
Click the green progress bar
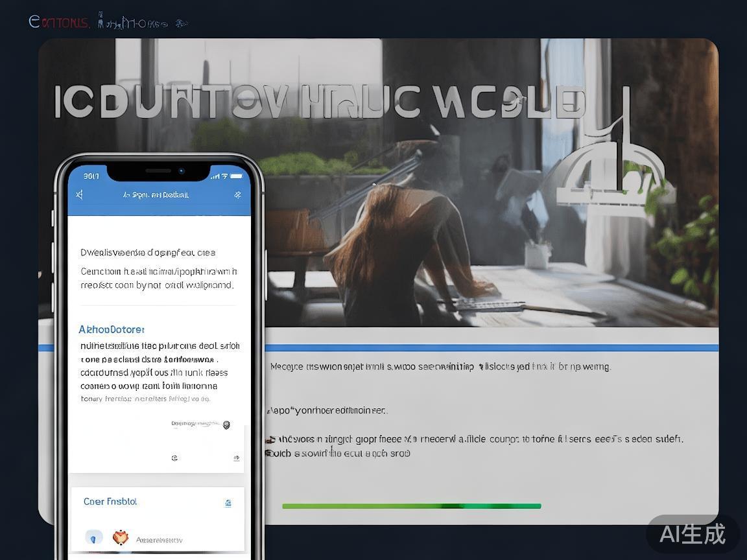pos(411,506)
